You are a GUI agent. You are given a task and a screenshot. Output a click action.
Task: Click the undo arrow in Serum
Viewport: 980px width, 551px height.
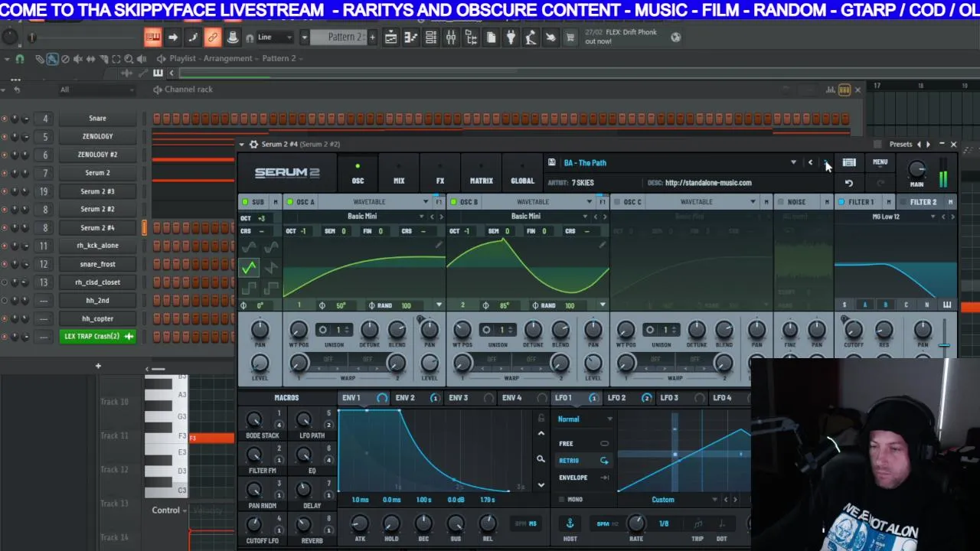pyautogui.click(x=849, y=183)
